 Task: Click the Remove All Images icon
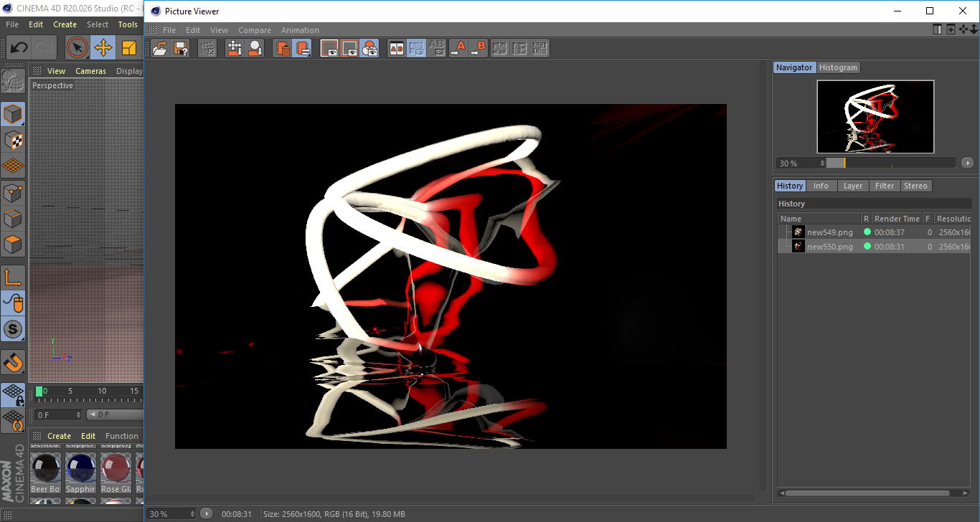click(x=303, y=49)
